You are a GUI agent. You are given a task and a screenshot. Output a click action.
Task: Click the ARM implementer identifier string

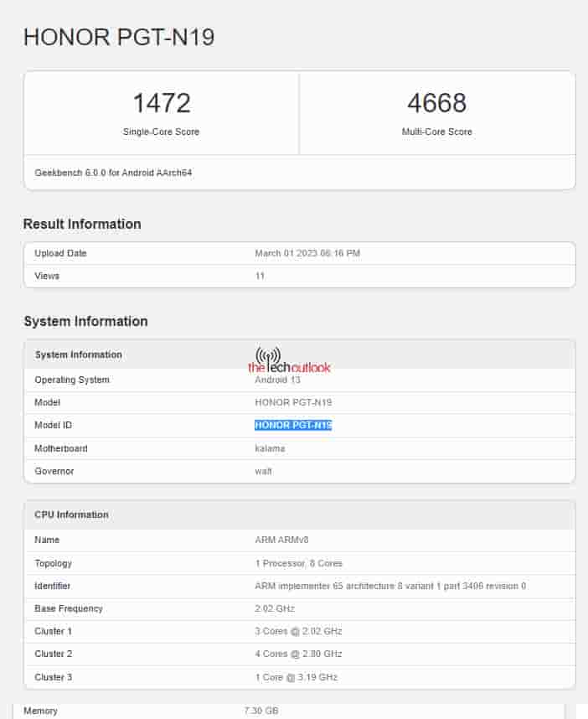[x=389, y=586]
